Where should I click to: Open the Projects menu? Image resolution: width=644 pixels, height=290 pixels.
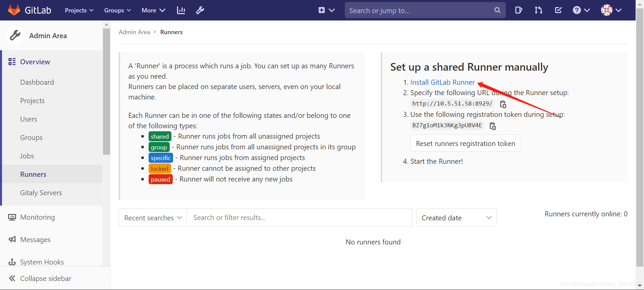79,10
